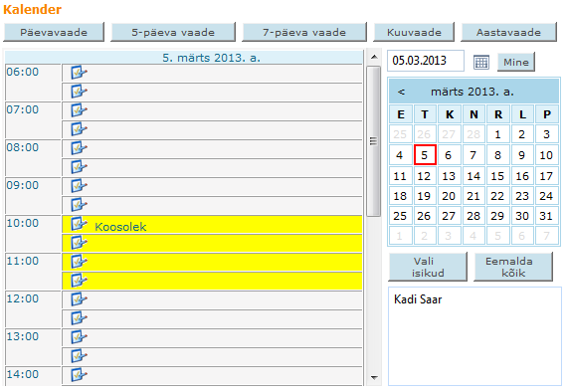The height and width of the screenshot is (392, 567).
Task: Add entry icon in first 13:00 row
Action: [79, 337]
